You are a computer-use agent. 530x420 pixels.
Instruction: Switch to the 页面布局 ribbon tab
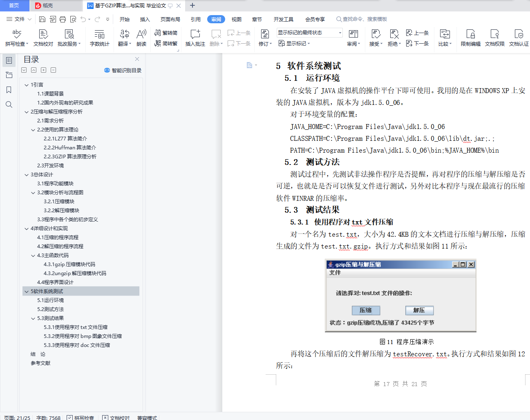[x=170, y=19]
